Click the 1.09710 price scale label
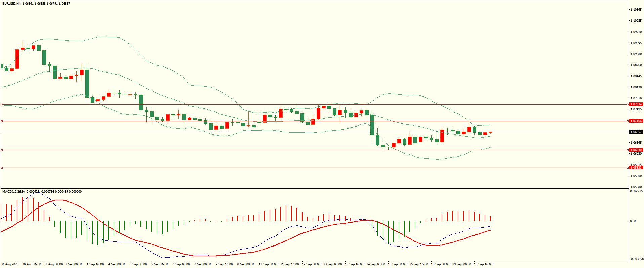 (636, 32)
